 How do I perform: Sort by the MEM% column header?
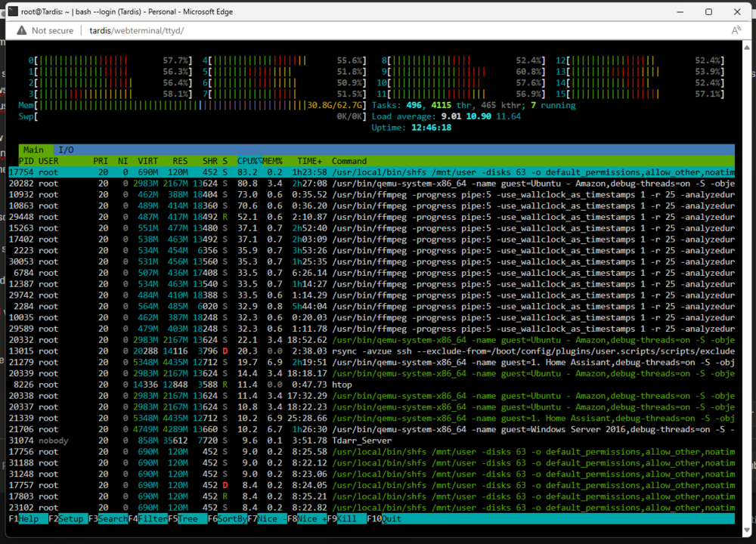(272, 161)
